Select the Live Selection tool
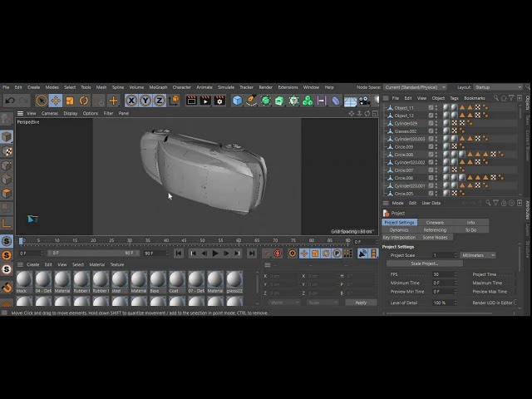Viewport: 532px width, 399px height. pos(42,101)
